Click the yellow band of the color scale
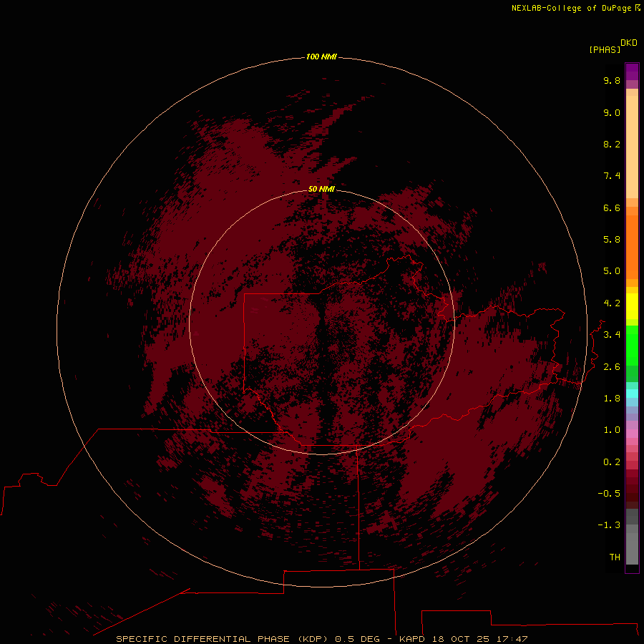Viewport: 644px width, 644px height. tap(632, 306)
